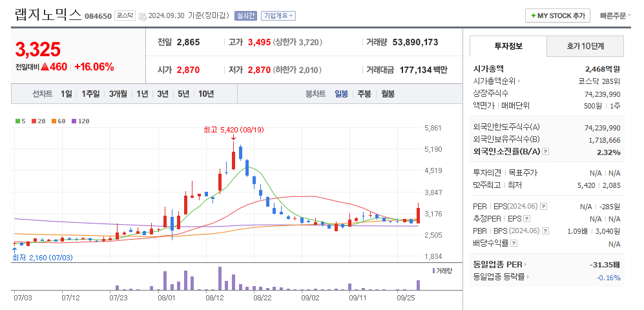Show the 3년 line chart
Screen dimensions: 644x310
(163, 94)
